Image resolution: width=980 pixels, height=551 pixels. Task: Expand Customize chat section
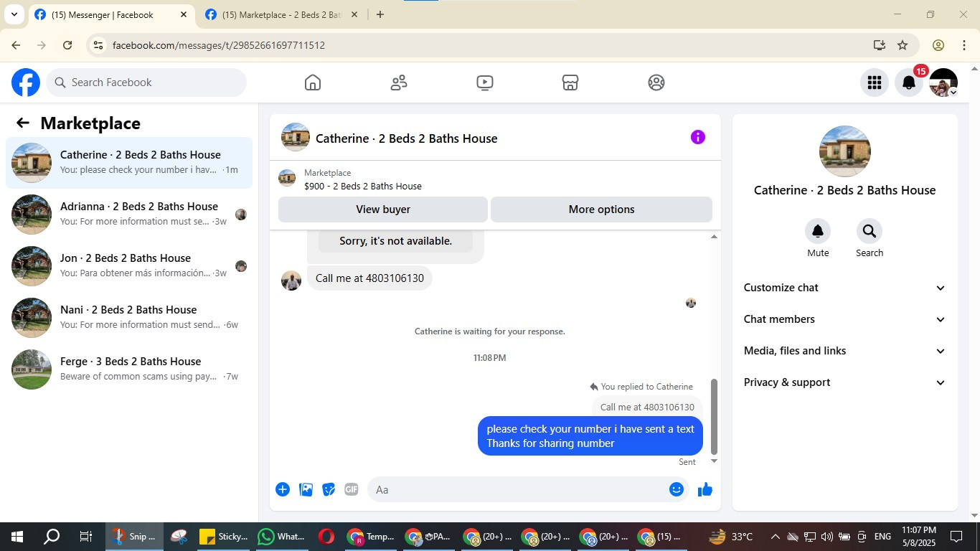pos(844,288)
